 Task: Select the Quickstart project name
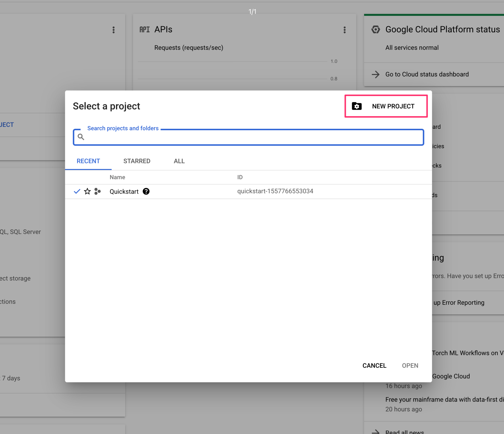coord(124,191)
